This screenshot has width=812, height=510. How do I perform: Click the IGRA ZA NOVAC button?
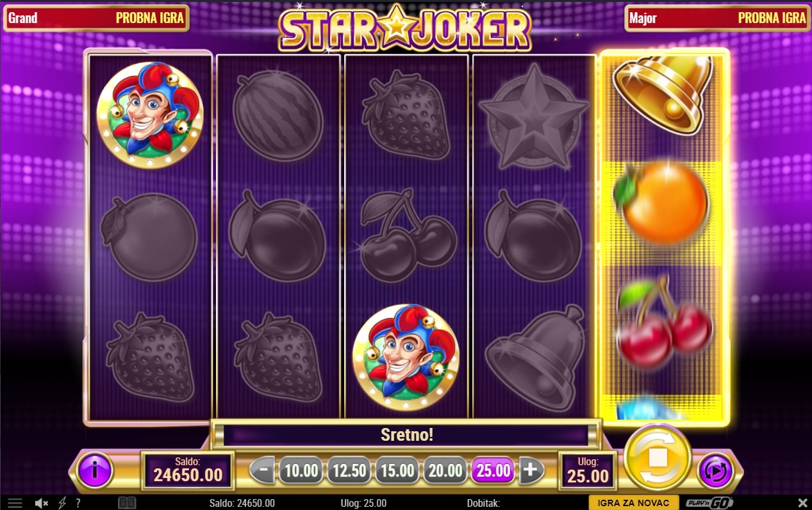click(633, 503)
